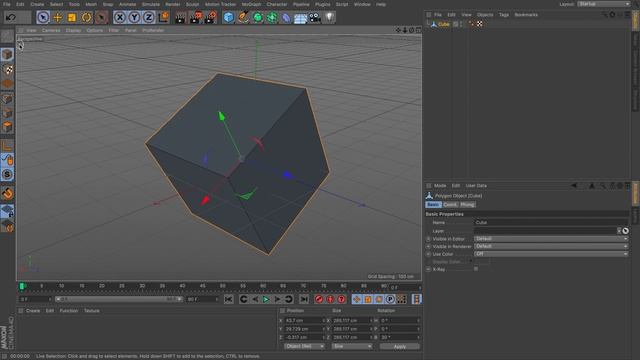Open Visible in Renderer dropdown

coord(551,247)
